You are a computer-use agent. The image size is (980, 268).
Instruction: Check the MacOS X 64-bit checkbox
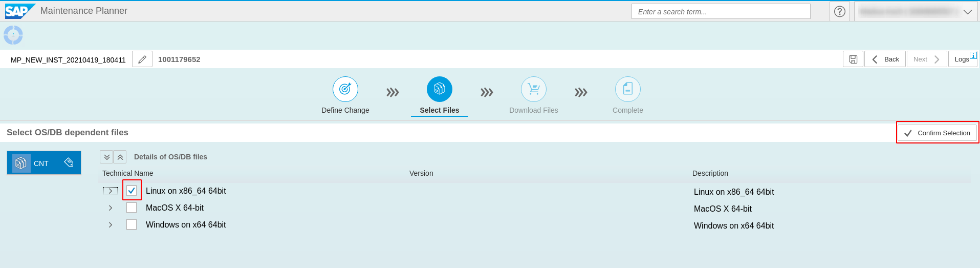click(132, 208)
